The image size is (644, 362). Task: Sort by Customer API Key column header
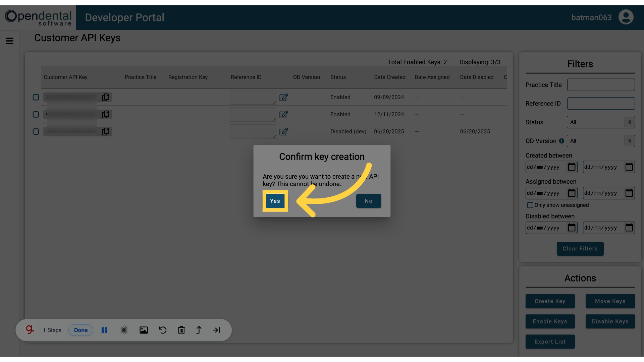pyautogui.click(x=65, y=77)
